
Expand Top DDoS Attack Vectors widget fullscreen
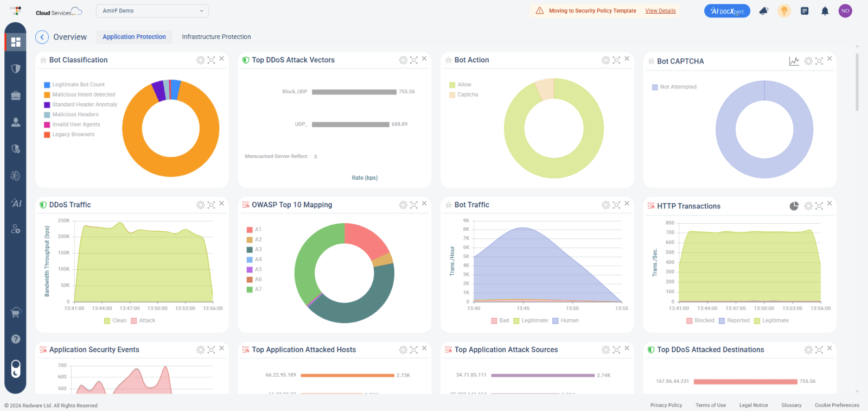414,60
